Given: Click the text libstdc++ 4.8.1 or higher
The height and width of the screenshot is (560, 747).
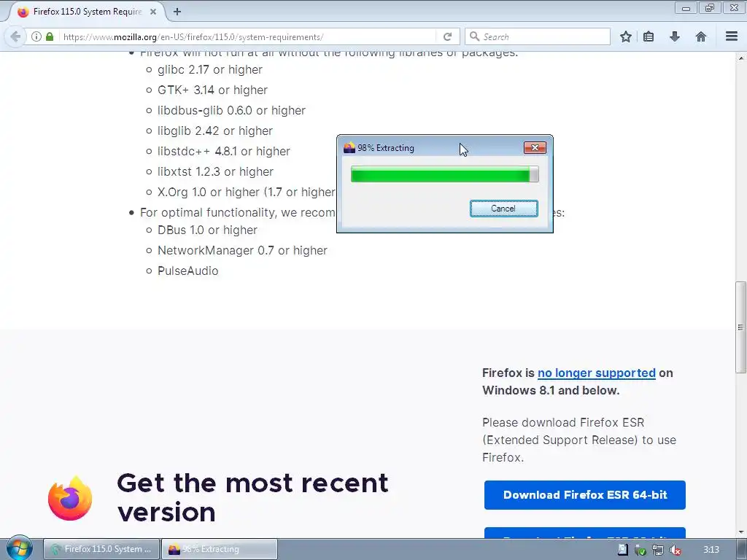Looking at the screenshot, I should [x=224, y=152].
